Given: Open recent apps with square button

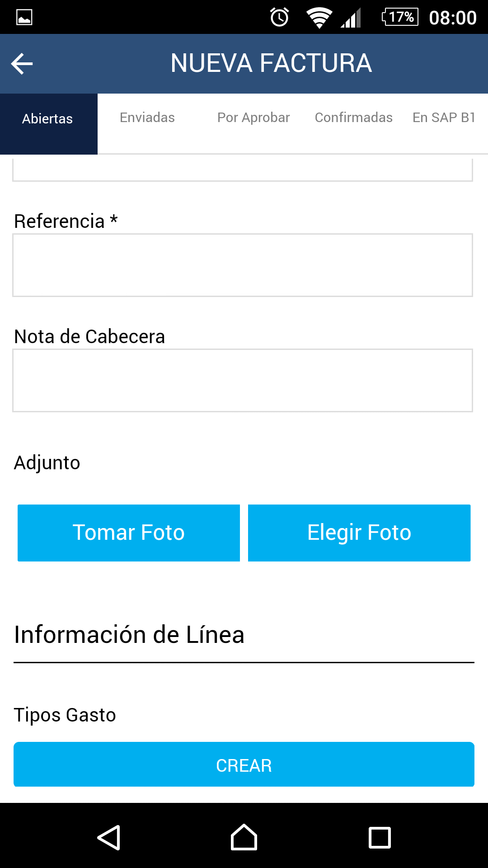Looking at the screenshot, I should pyautogui.click(x=380, y=838).
